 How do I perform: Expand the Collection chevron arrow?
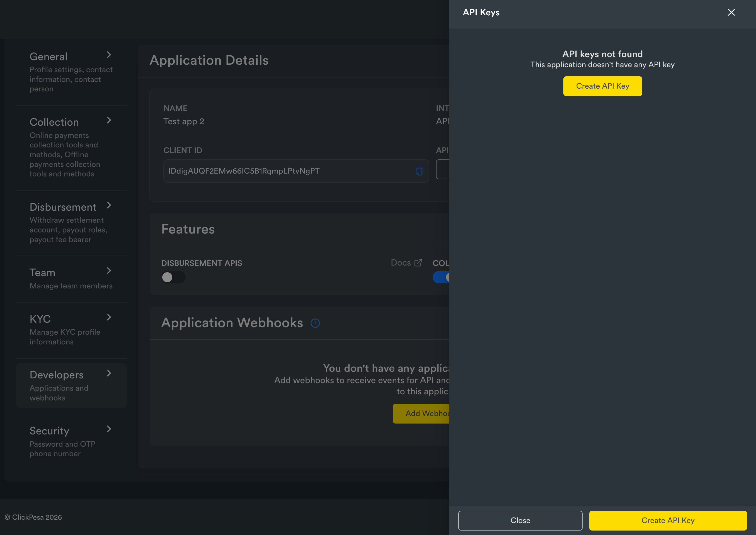pyautogui.click(x=109, y=120)
